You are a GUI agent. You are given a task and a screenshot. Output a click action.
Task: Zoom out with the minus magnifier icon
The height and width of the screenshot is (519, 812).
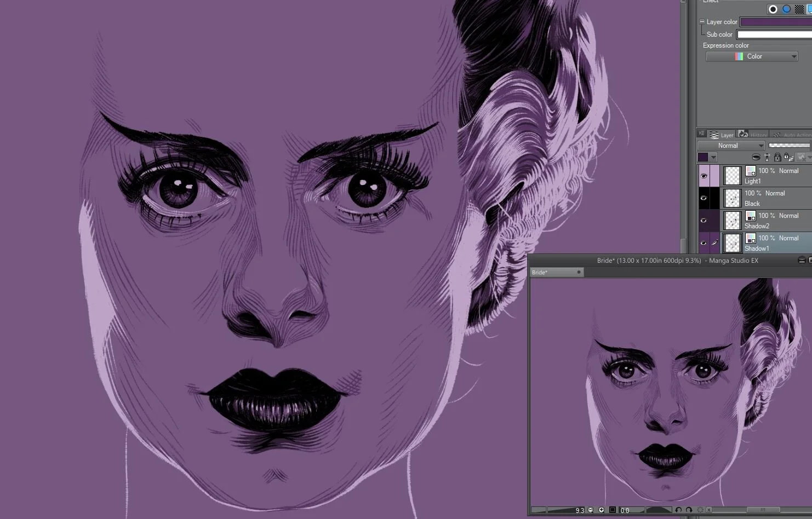click(x=591, y=510)
